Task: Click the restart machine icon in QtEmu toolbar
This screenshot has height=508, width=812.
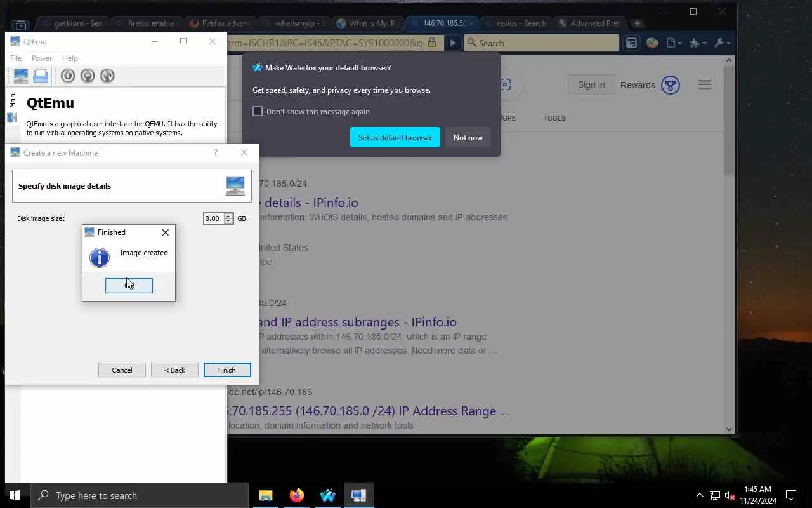Action: (x=107, y=76)
